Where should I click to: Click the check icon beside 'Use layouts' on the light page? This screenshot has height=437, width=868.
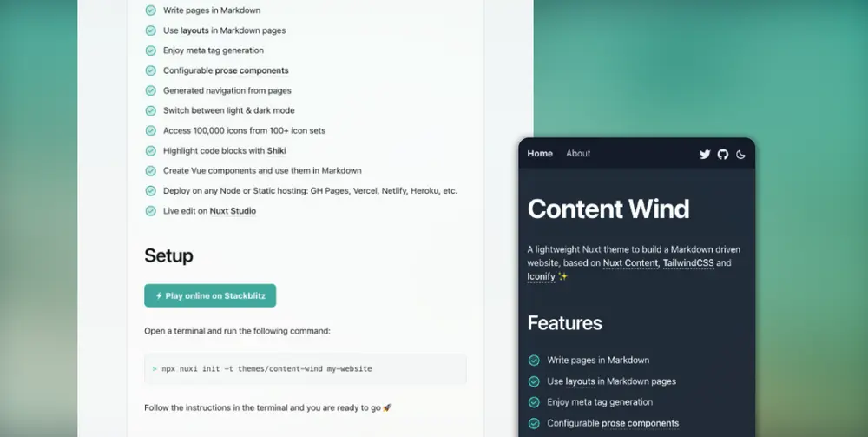pyautogui.click(x=150, y=30)
